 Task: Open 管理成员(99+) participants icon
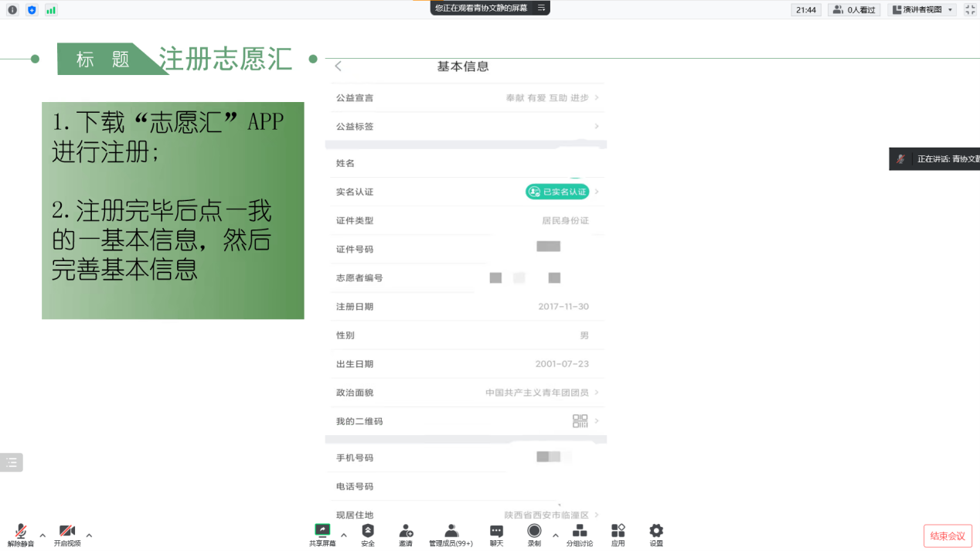pos(451,531)
